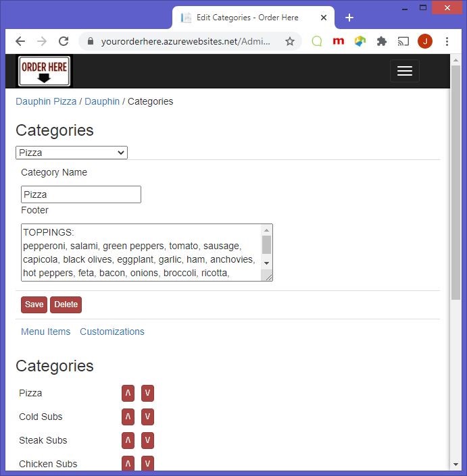Open the profile avatar J
467x476 pixels.
[x=425, y=41]
